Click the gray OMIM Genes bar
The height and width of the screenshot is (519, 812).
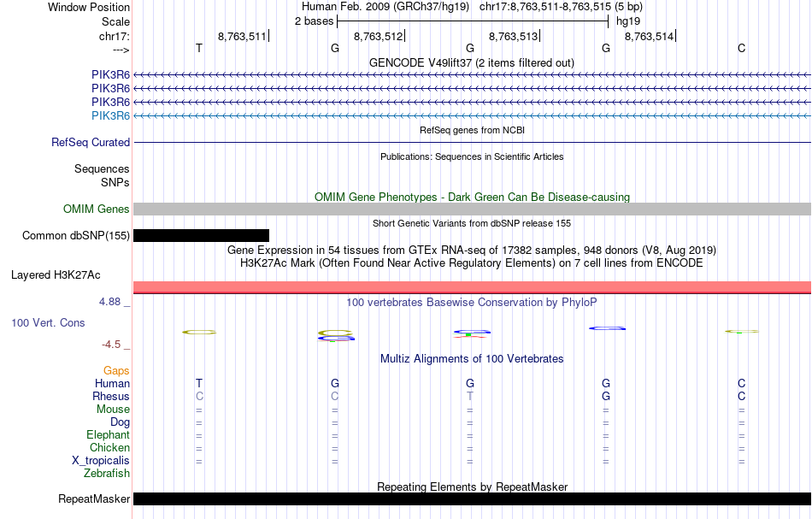[x=472, y=209]
